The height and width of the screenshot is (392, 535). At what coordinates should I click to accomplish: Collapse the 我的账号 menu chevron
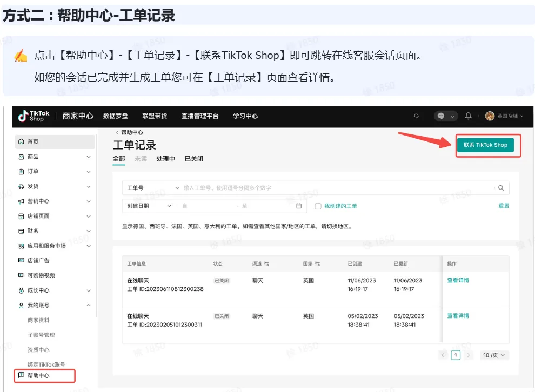point(89,305)
